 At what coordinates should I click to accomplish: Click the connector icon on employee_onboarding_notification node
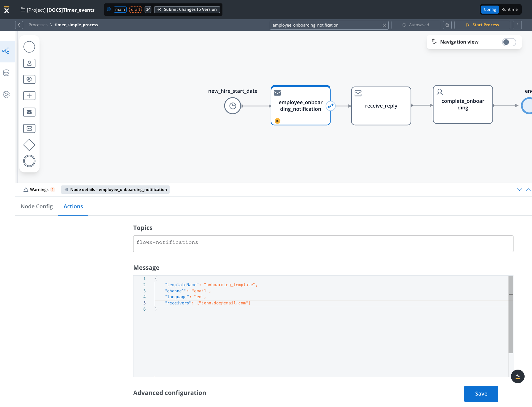pyautogui.click(x=331, y=106)
